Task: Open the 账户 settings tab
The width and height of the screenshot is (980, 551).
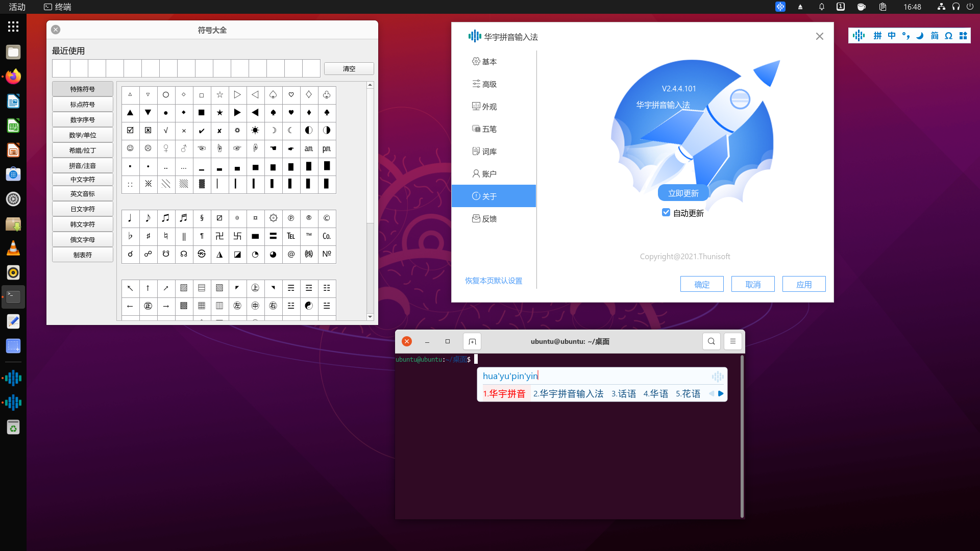Action: click(x=494, y=173)
